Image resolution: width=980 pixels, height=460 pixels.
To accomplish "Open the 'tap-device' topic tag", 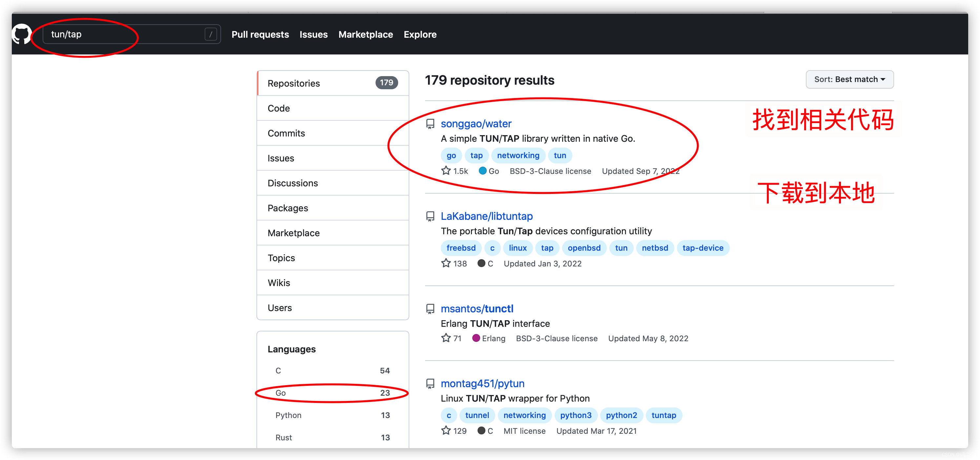I will pyautogui.click(x=703, y=248).
